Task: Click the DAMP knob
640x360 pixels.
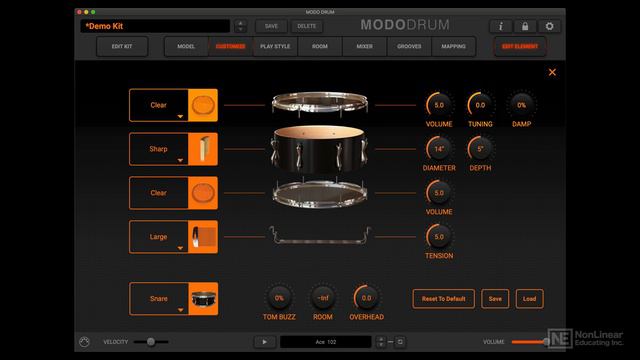Action: pos(522,105)
